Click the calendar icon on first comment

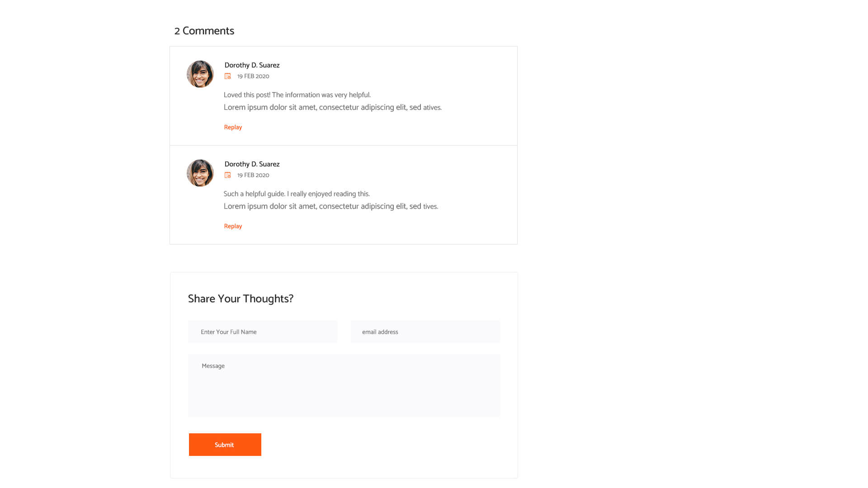click(x=227, y=76)
